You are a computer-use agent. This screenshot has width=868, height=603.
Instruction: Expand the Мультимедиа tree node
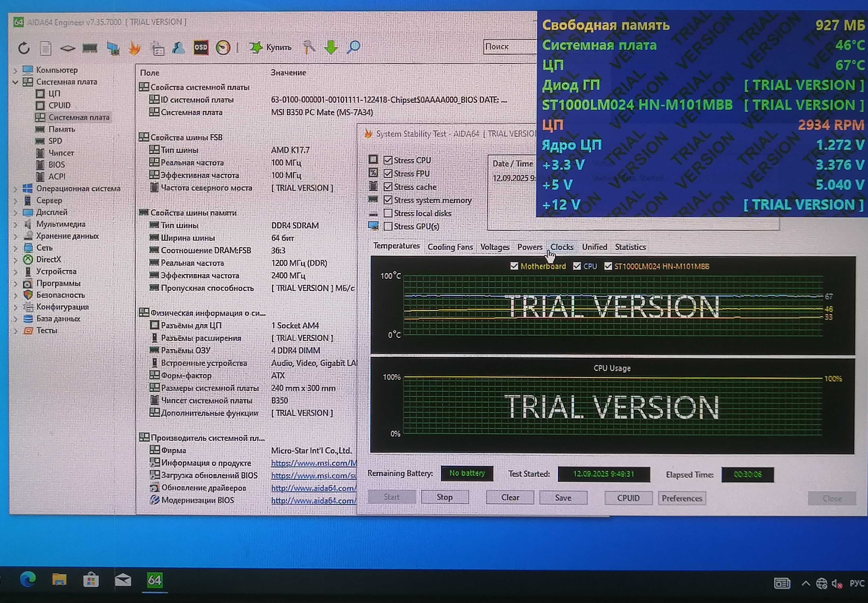coord(15,224)
